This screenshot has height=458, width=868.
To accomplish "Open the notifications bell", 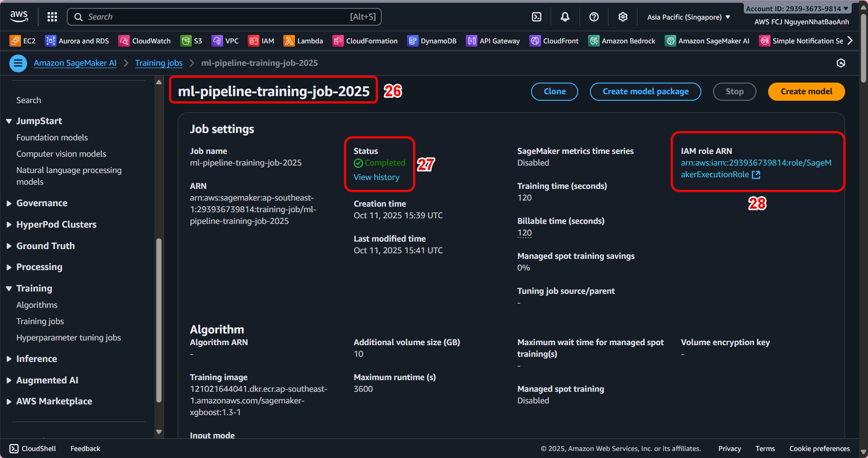I will pos(565,17).
